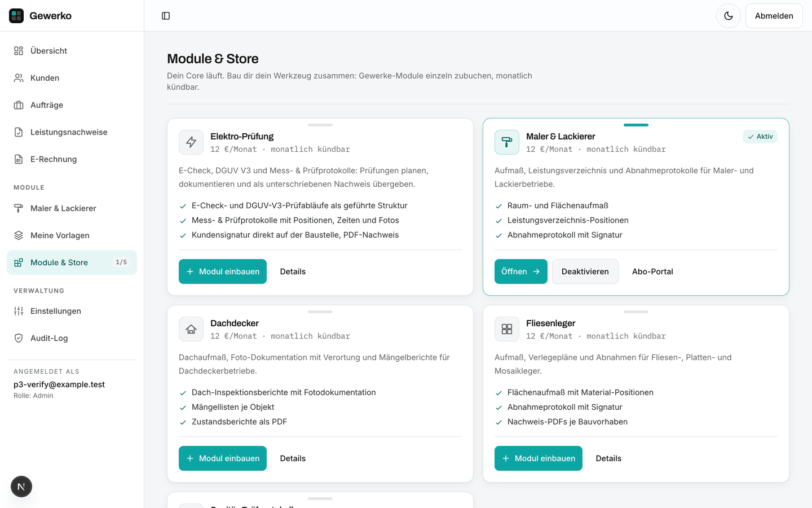Click the Module & Store page heading
Viewport: 812px width, 508px height.
[x=213, y=59]
